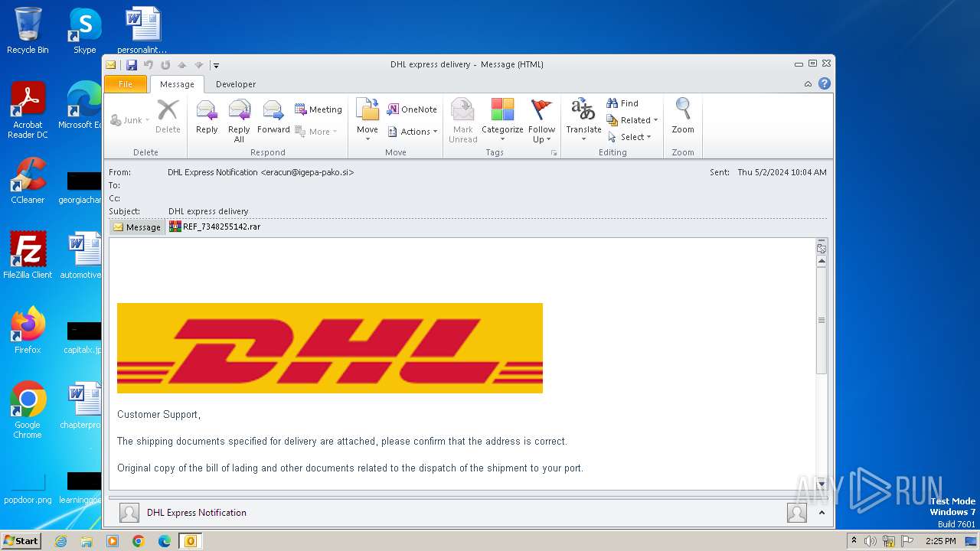The height and width of the screenshot is (551, 980).
Task: Open Windows Media Player from the taskbar
Action: 113,541
